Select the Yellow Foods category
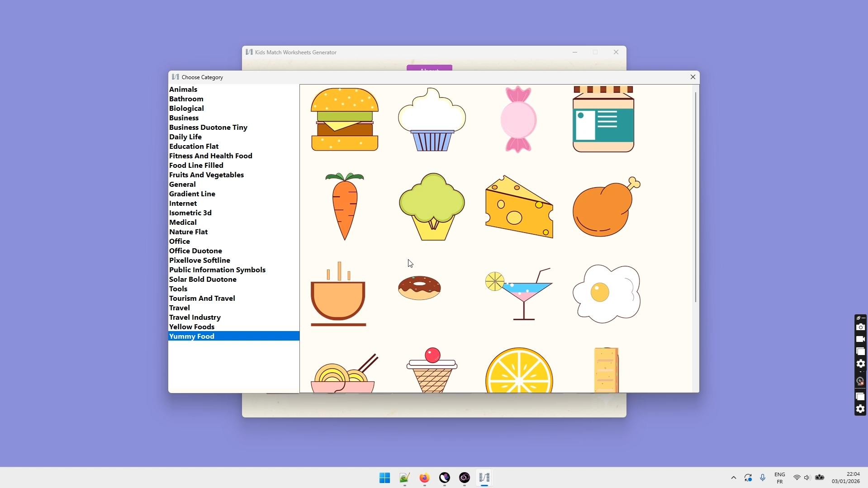 (x=192, y=327)
